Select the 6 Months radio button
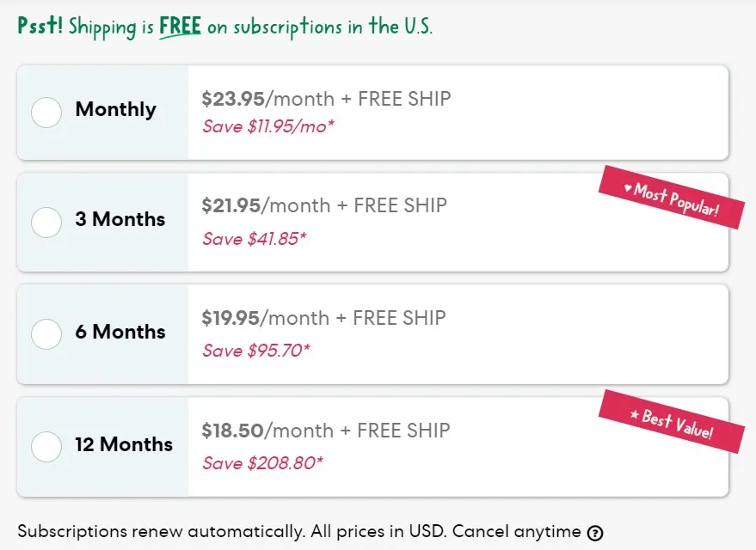The height and width of the screenshot is (550, 756). pyautogui.click(x=46, y=333)
